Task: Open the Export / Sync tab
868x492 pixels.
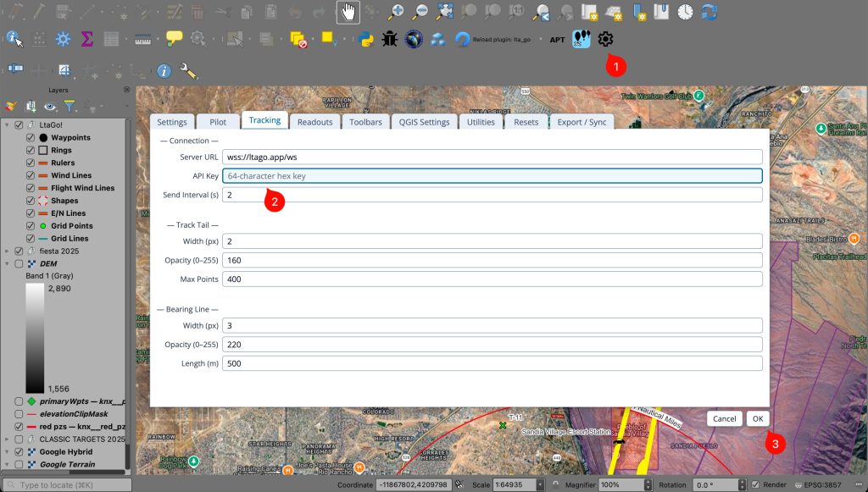Action: click(581, 122)
